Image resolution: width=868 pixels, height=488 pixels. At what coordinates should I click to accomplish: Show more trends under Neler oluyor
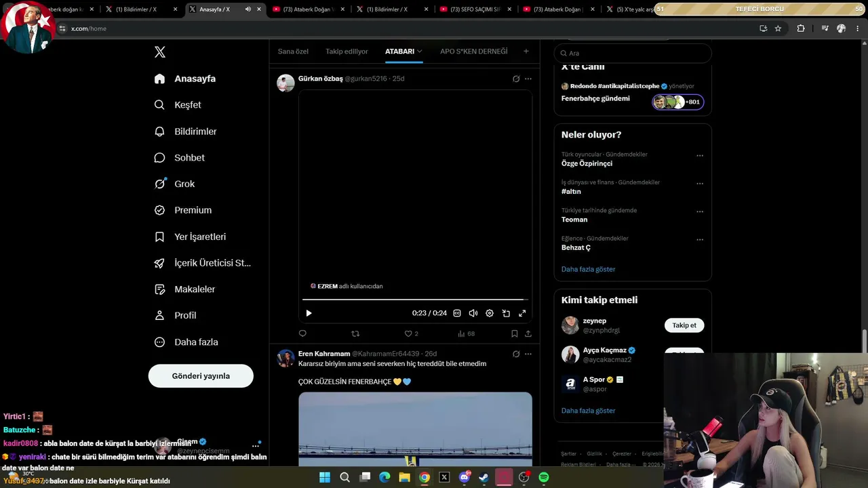tap(588, 270)
